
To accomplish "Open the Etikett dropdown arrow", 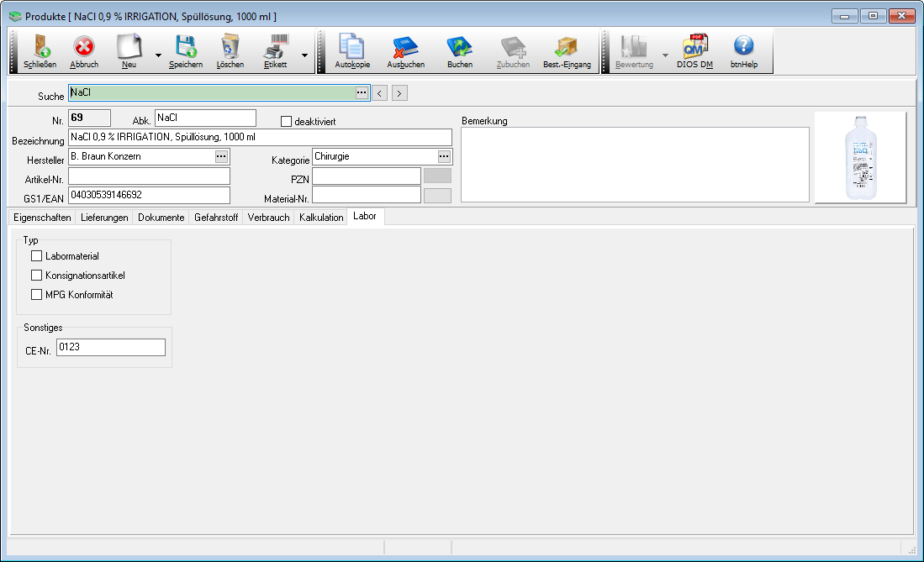I will pos(304,56).
